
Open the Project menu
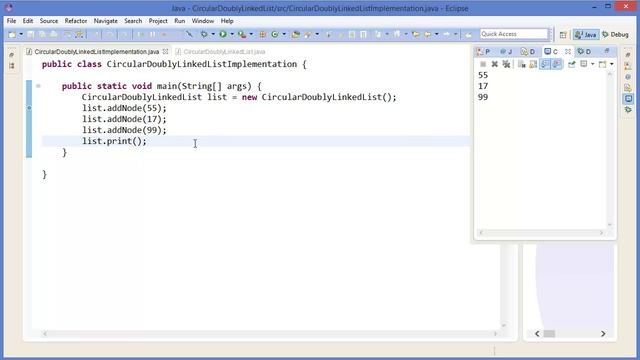click(158, 21)
